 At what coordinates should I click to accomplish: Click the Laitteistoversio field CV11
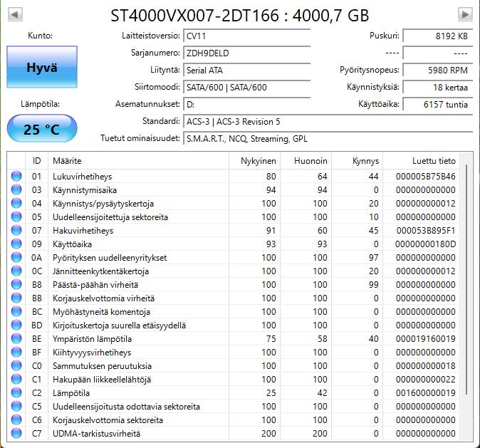coord(246,36)
